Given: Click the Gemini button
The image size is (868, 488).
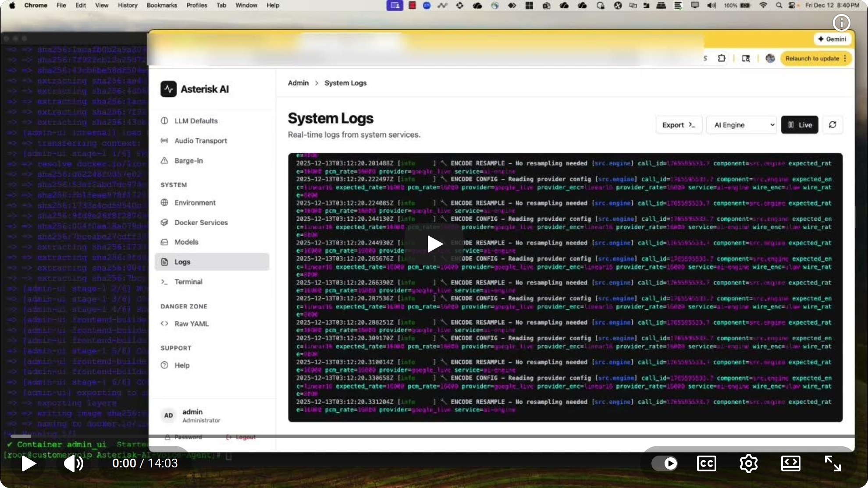Looking at the screenshot, I should tap(832, 39).
